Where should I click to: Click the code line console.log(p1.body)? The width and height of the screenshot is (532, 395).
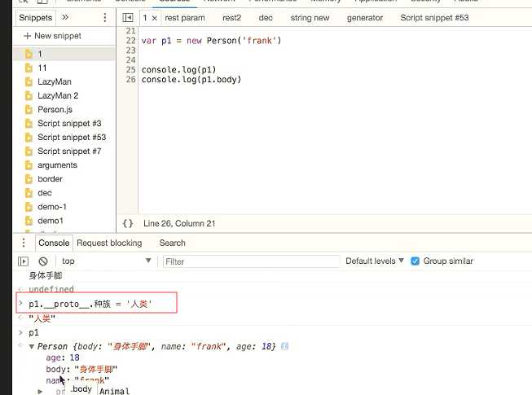[191, 80]
